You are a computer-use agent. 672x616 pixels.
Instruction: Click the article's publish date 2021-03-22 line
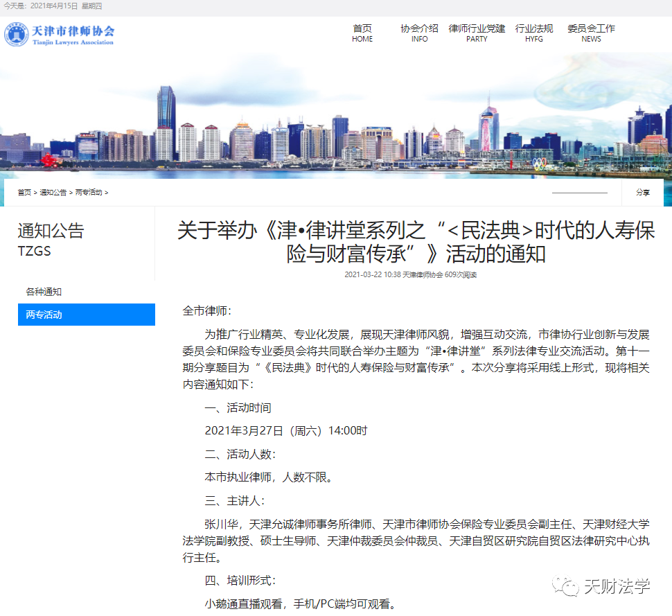[410, 274]
